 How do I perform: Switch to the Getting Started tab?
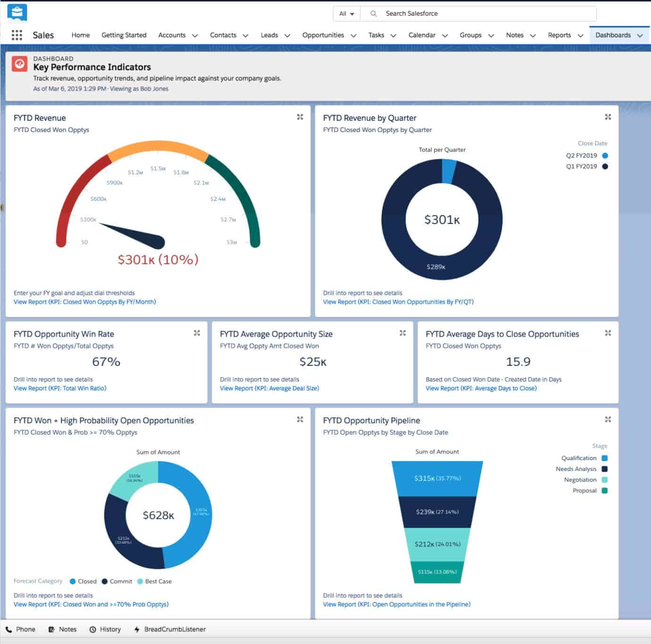coord(124,35)
